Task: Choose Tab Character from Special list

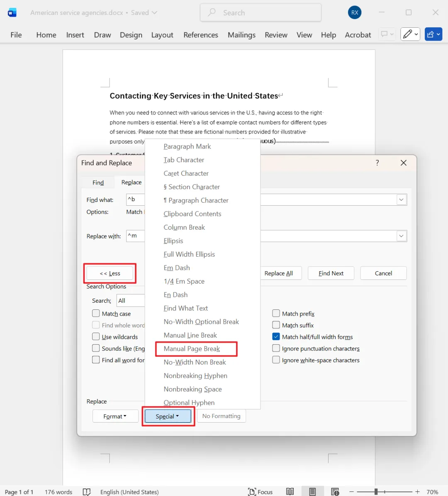Action: tap(184, 160)
